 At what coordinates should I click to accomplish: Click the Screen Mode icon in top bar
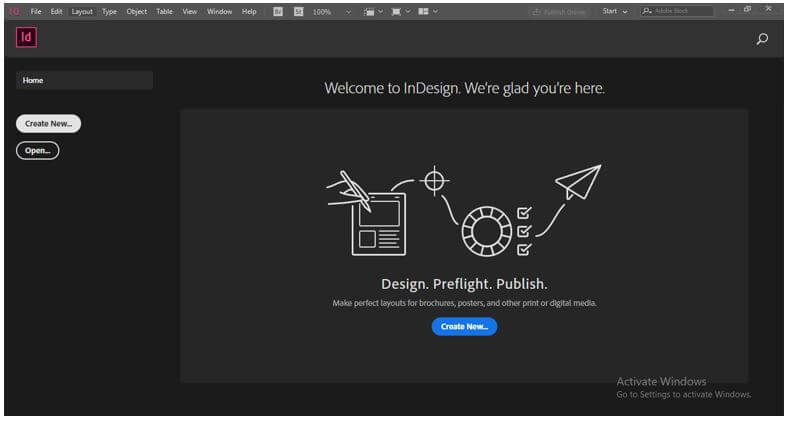coord(396,12)
